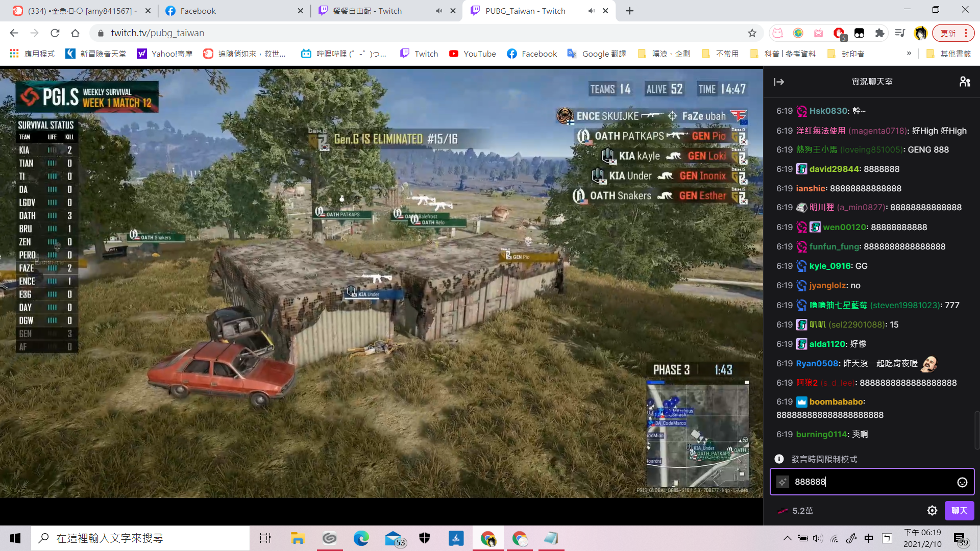Open the browser home page
The height and width of the screenshot is (551, 980).
[x=76, y=33]
